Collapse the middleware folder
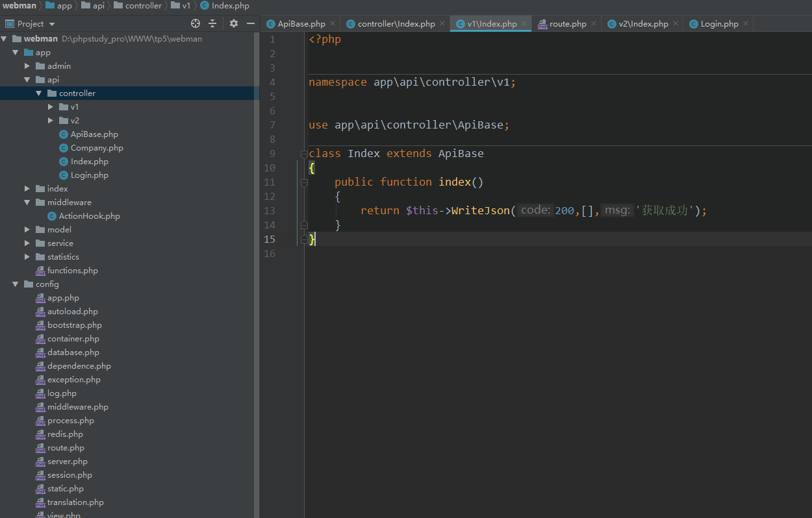The width and height of the screenshot is (812, 518). (27, 203)
